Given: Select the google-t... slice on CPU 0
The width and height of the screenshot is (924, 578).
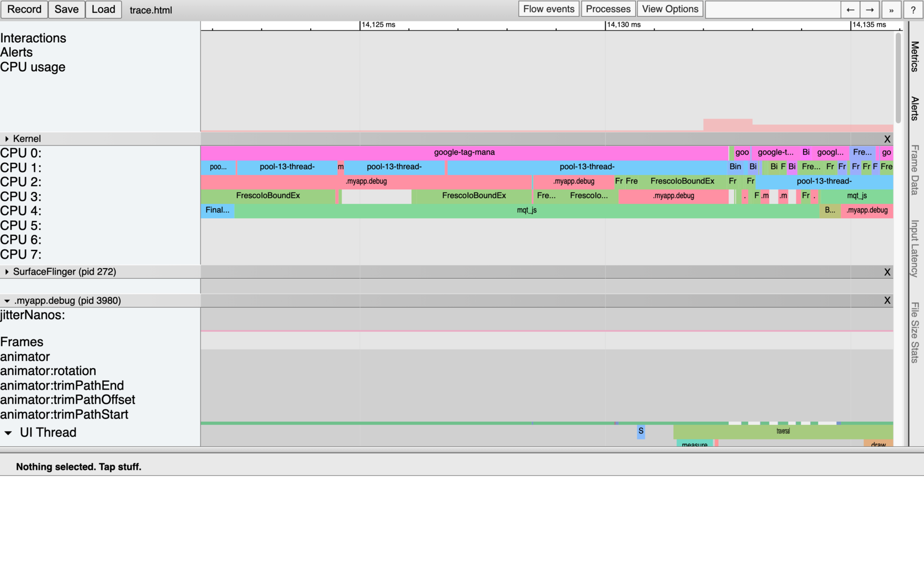Looking at the screenshot, I should click(775, 153).
